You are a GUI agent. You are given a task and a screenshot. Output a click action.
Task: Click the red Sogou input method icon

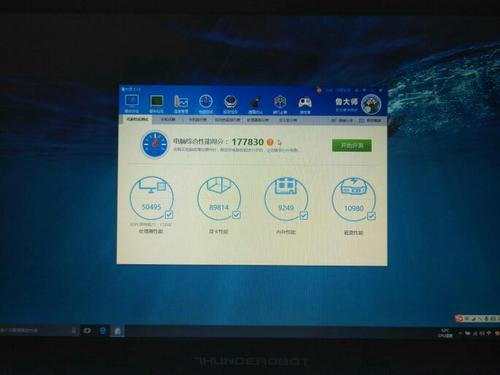tap(459, 318)
